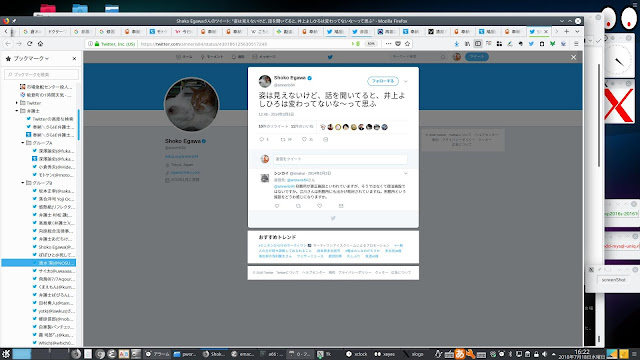Viewport: 640px width, 360px height.
Task: Bookmark this page with the star icon
Action: 407,44
